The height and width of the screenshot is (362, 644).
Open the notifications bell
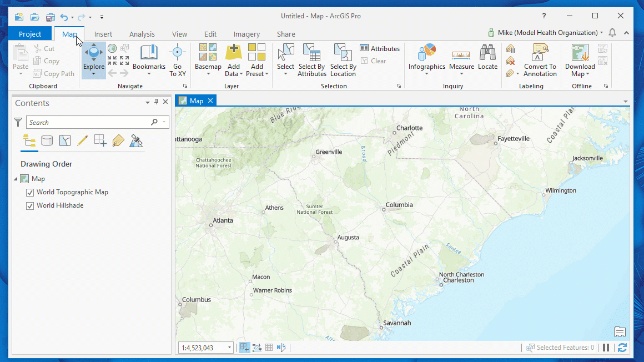pos(612,32)
